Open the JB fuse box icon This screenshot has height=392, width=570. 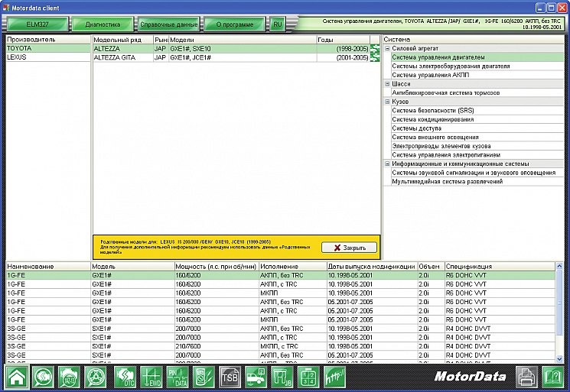(x=282, y=377)
